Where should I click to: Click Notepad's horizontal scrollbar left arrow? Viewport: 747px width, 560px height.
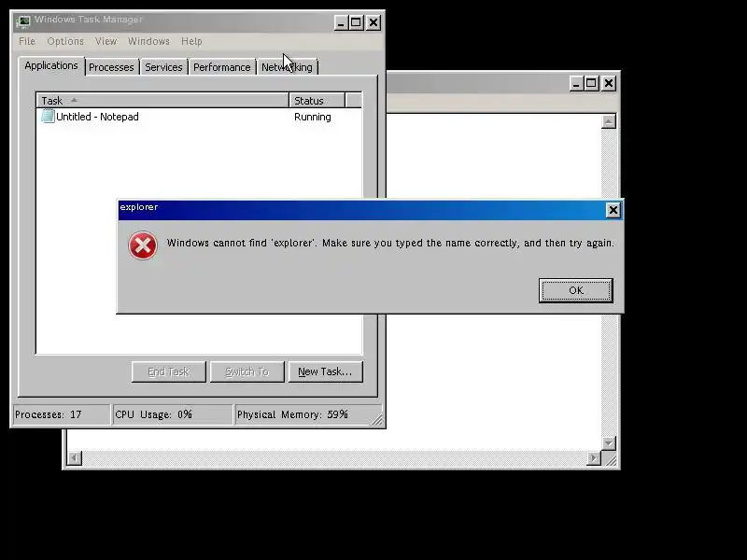pos(75,458)
